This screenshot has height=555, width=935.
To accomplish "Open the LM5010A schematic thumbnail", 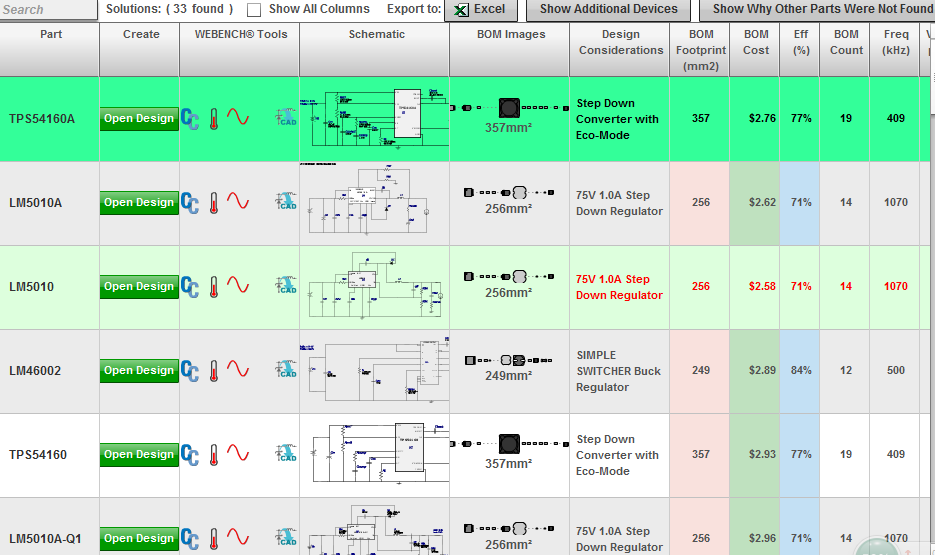I will [x=369, y=200].
